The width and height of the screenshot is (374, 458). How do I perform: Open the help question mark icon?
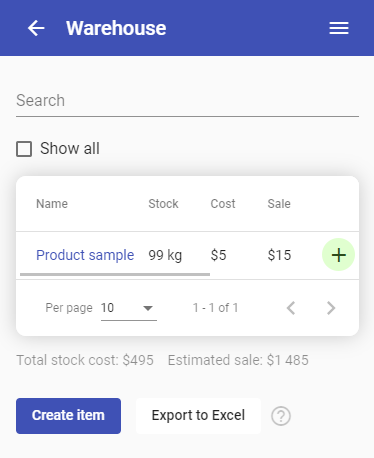coord(281,416)
